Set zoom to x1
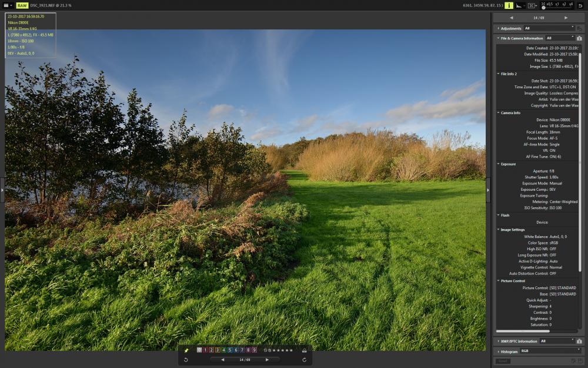Screen dimensions: 588x368 (x=557, y=4)
